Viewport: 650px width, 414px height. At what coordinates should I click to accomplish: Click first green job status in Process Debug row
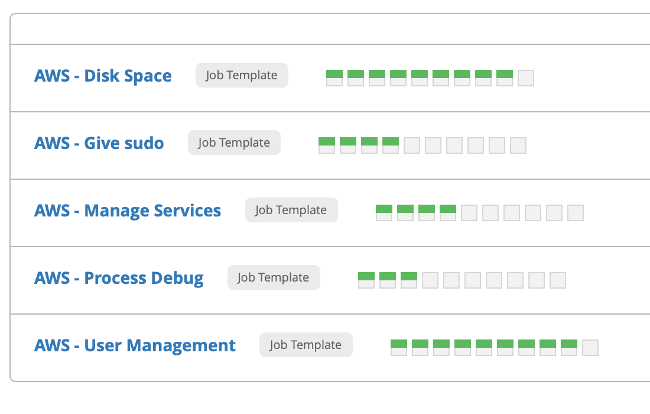pyautogui.click(x=366, y=280)
